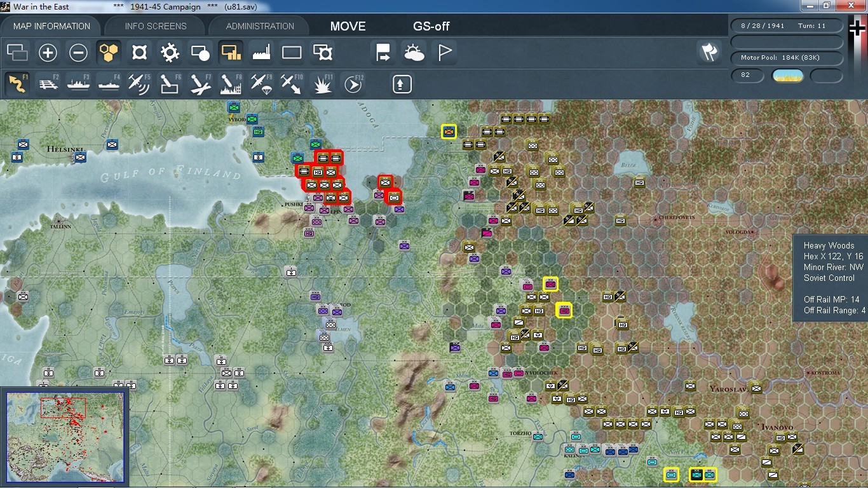868x488 pixels.
Task: Select F9 air transport parachute icon
Action: [261, 84]
